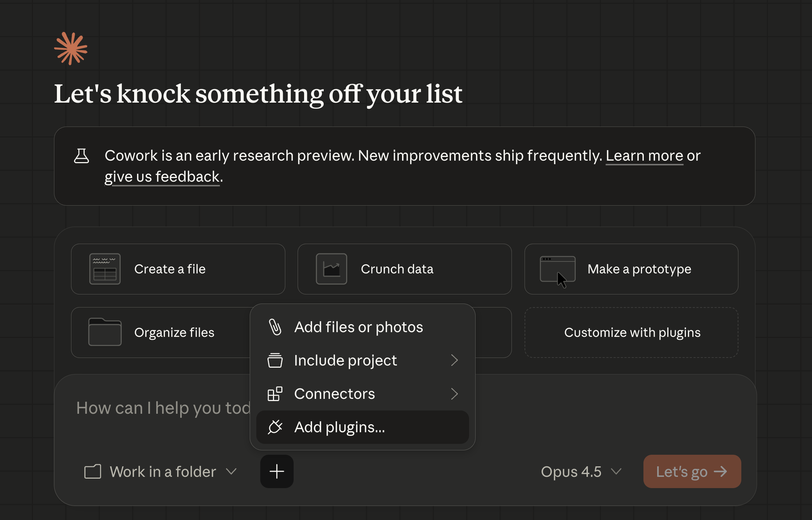Click the give us feedback link
This screenshot has height=520, width=812.
[x=162, y=177]
